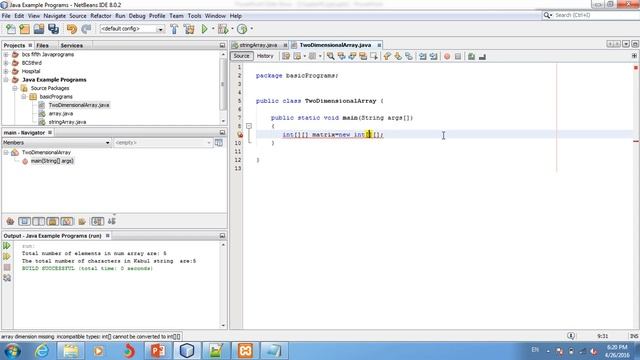Expand the bcs fifth Javaprograms project node
The height and width of the screenshot is (360, 640).
pyautogui.click(x=6, y=54)
